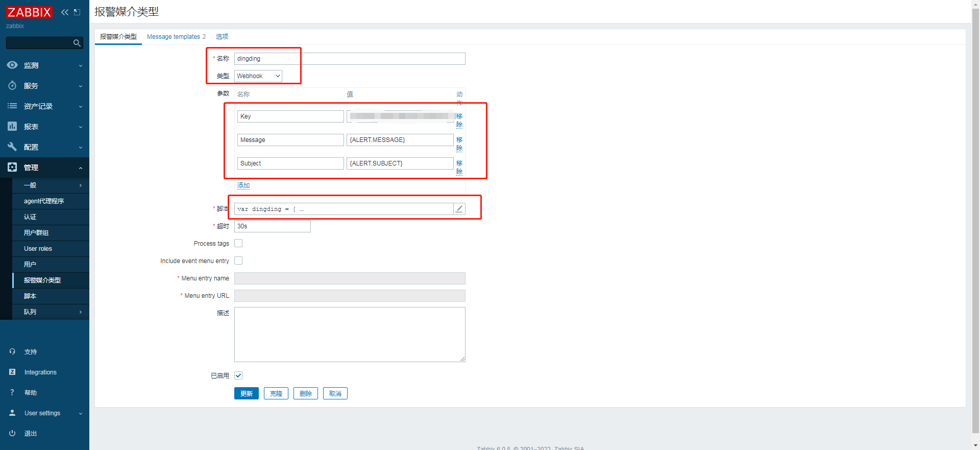This screenshot has height=450, width=980.
Task: Open the 类型 Webhook dropdown
Action: 258,76
